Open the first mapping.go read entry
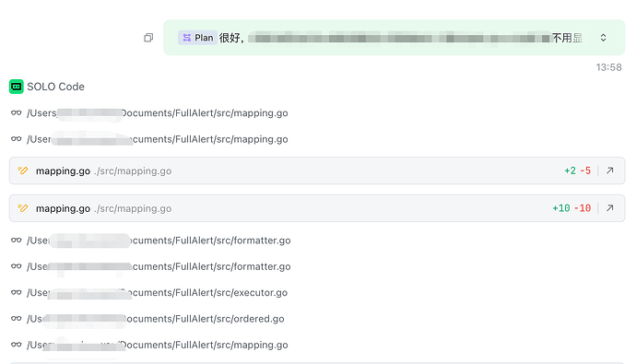The width and height of the screenshot is (636, 364). click(x=158, y=113)
